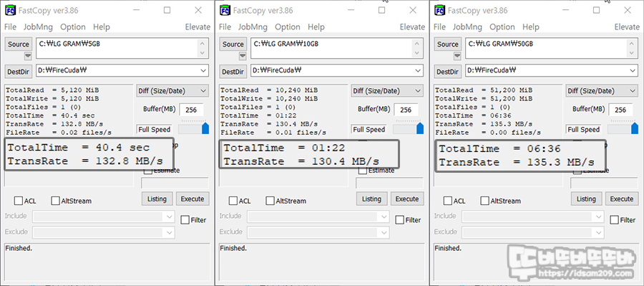
Task: Click the FastCopy app icon in the 50GB window
Action: pos(439,10)
